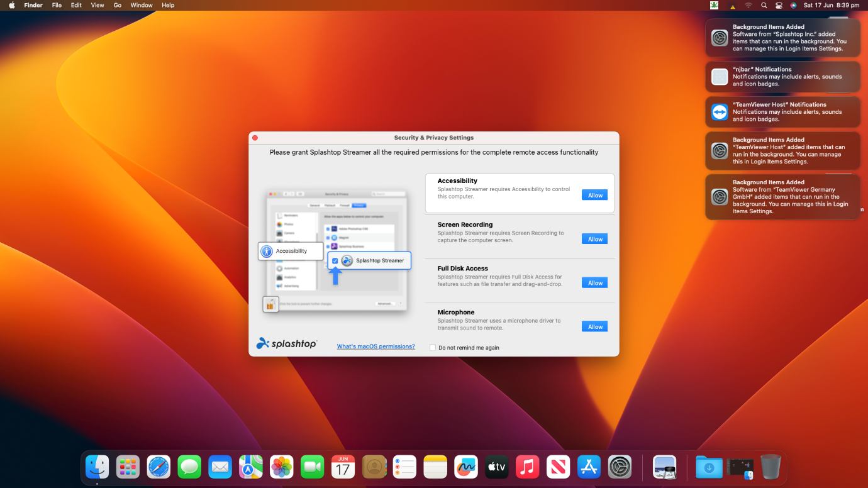Viewport: 868px width, 488px height.
Task: Open Notes from the Dock
Action: 435,467
